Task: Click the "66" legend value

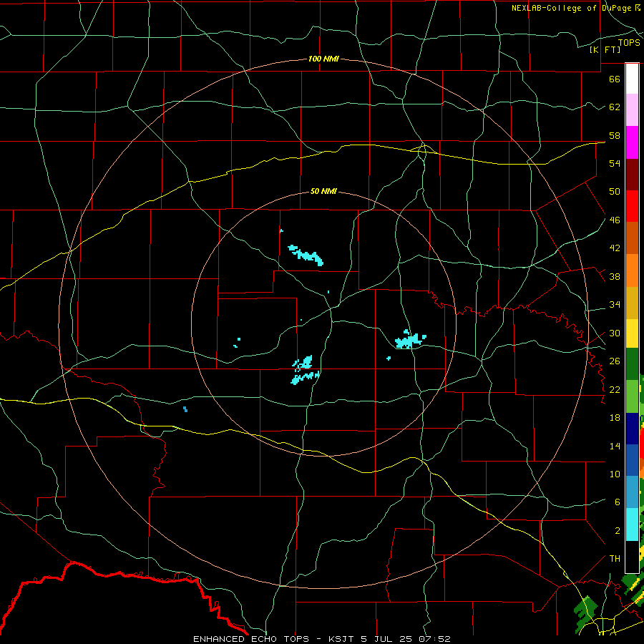Action: coord(615,79)
